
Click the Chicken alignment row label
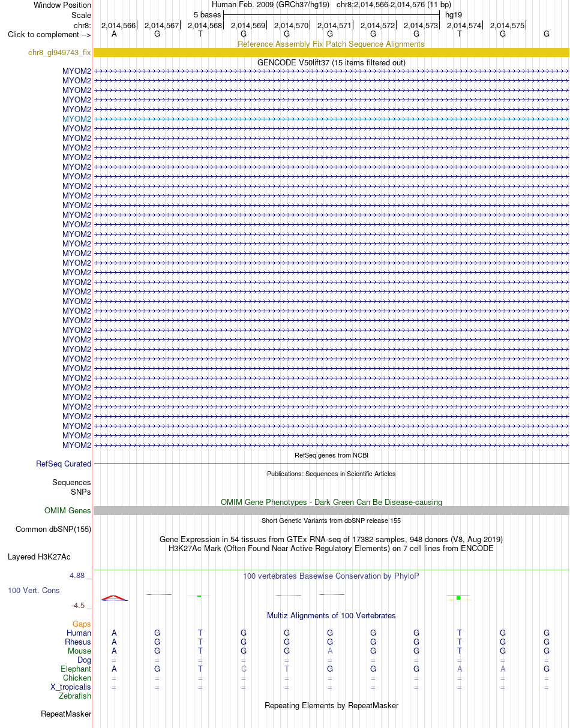[77, 678]
